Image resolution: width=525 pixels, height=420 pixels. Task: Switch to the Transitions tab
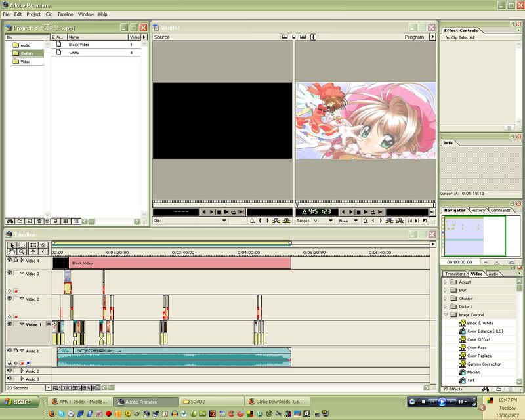point(455,274)
